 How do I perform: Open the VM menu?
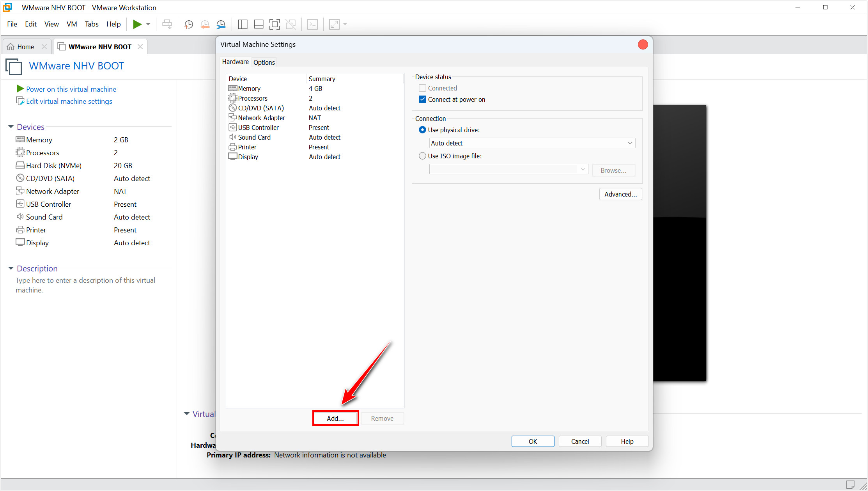[x=71, y=24]
